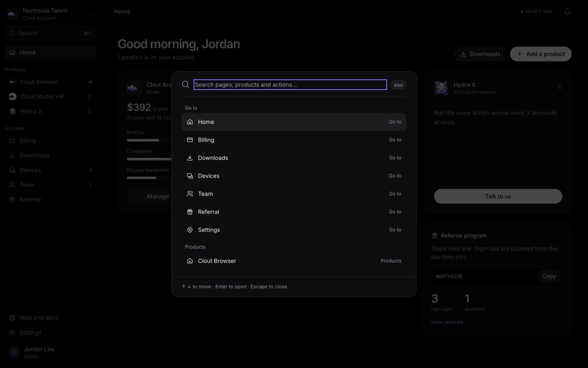
Task: Open the View referrals link
Action: (447, 322)
